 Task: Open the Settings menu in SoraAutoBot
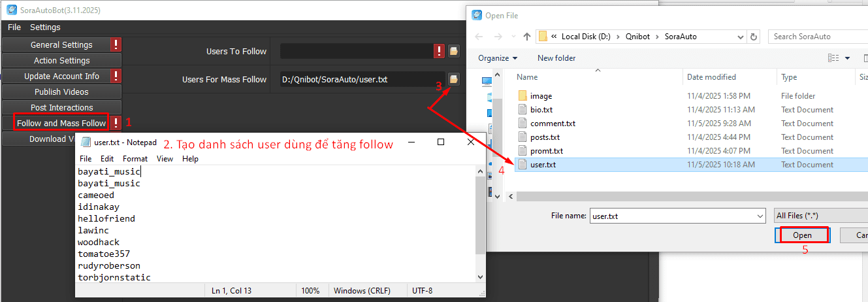45,27
